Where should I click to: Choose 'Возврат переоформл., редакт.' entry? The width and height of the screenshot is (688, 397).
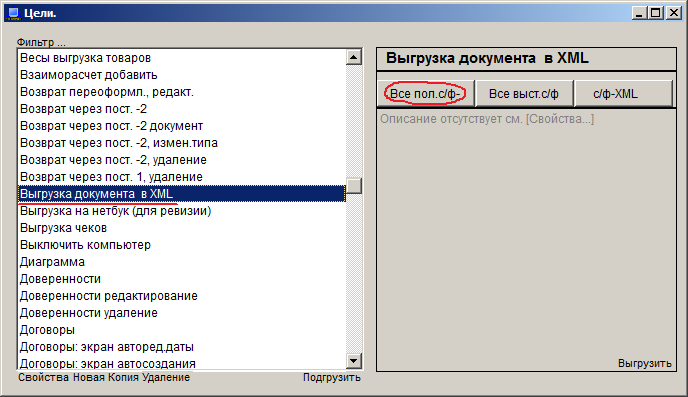[x=182, y=92]
